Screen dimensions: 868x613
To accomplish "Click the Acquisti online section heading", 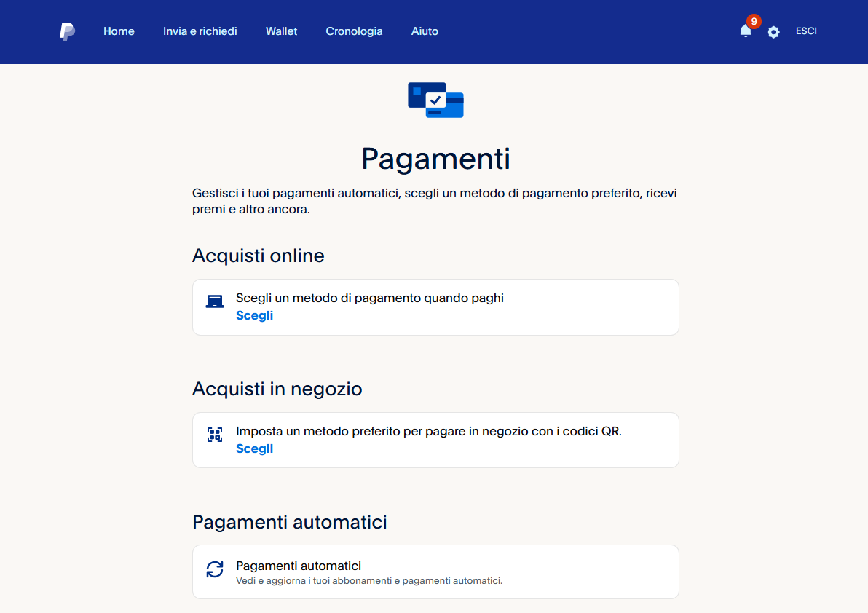I will point(258,256).
